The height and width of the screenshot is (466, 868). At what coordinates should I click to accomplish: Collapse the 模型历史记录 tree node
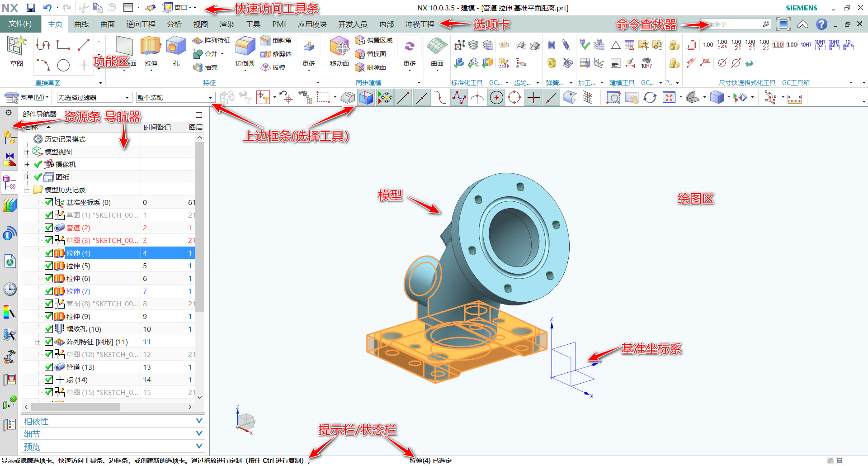coord(27,190)
